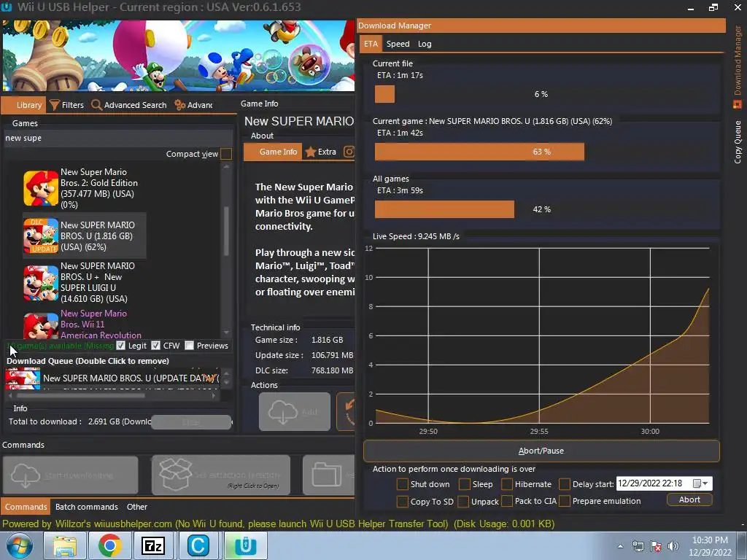Screen dimensions: 747x560
Task: Click the Current file progress bar
Action: [541, 94]
